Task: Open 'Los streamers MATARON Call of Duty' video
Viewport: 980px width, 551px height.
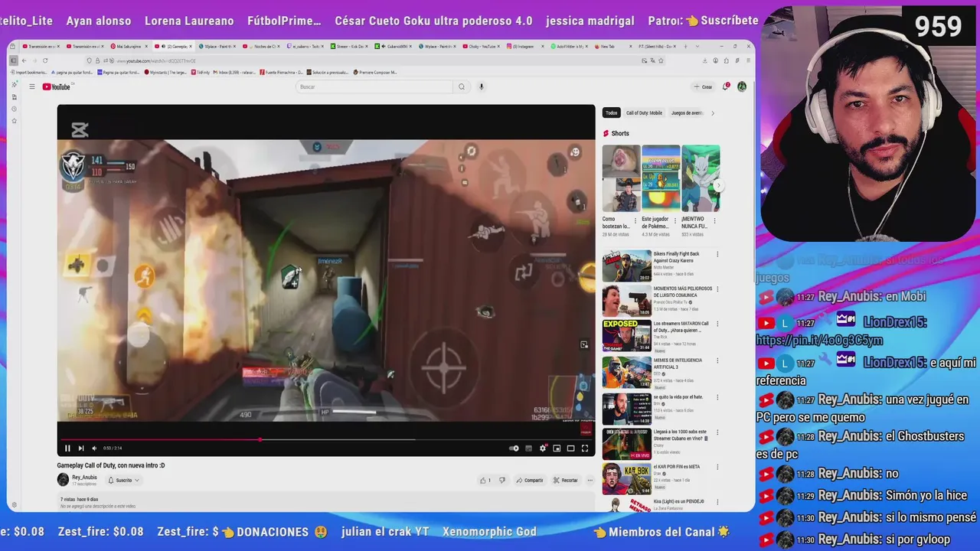Action: [626, 336]
